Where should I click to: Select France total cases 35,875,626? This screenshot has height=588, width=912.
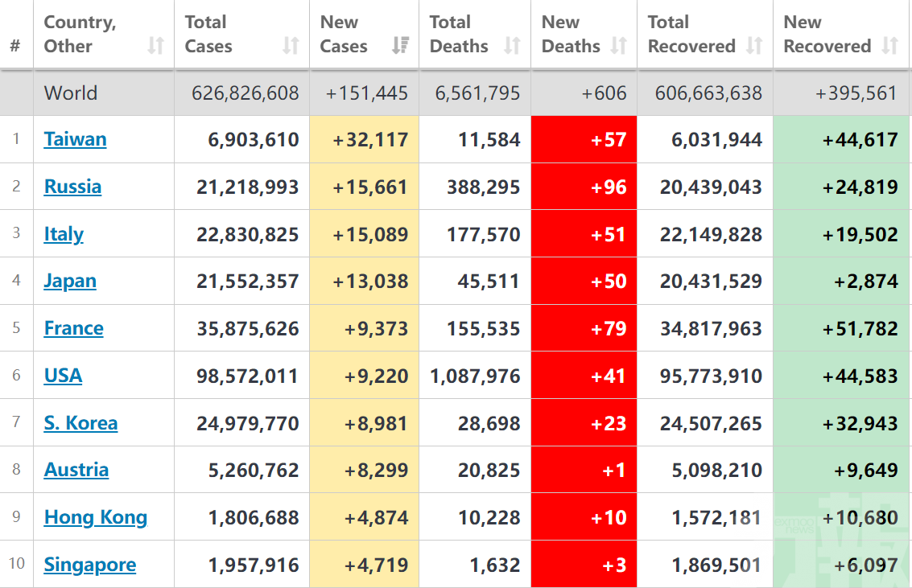click(248, 329)
